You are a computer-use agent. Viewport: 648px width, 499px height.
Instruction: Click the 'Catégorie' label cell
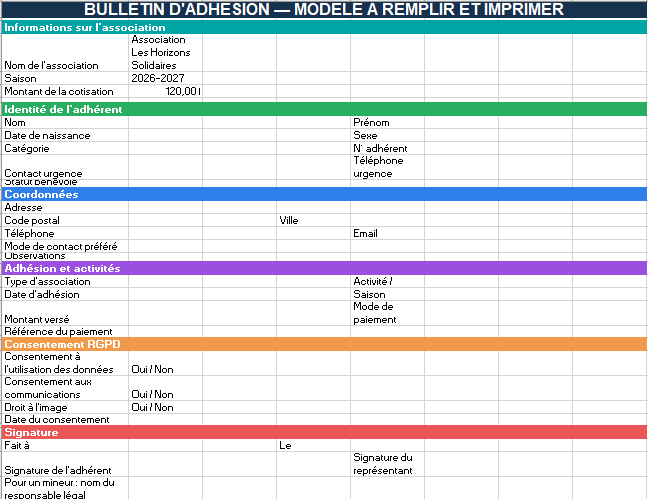point(65,148)
